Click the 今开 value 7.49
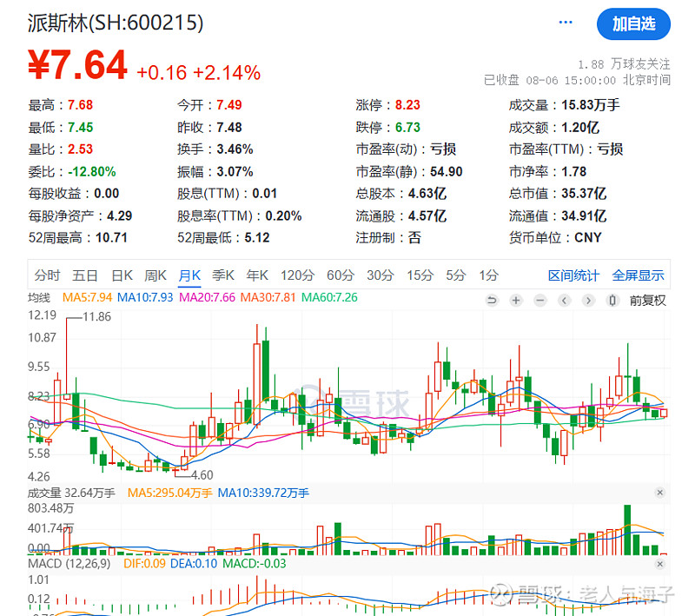 (229, 105)
